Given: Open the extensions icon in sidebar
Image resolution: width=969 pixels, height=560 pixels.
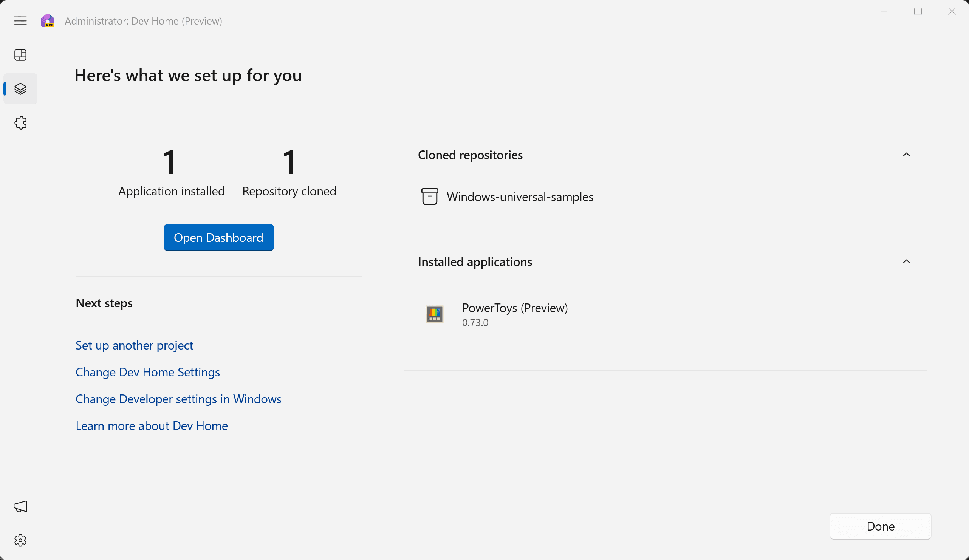Looking at the screenshot, I should 21,123.
